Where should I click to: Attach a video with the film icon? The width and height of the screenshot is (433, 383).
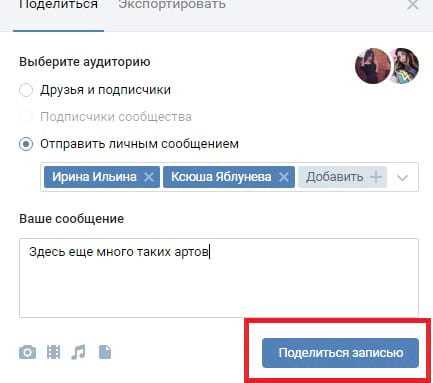(53, 352)
